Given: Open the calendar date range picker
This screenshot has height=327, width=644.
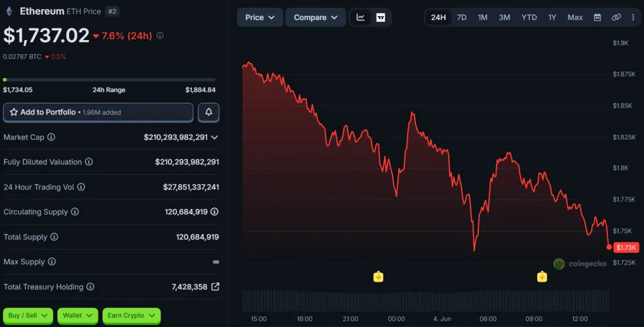Looking at the screenshot, I should [598, 17].
